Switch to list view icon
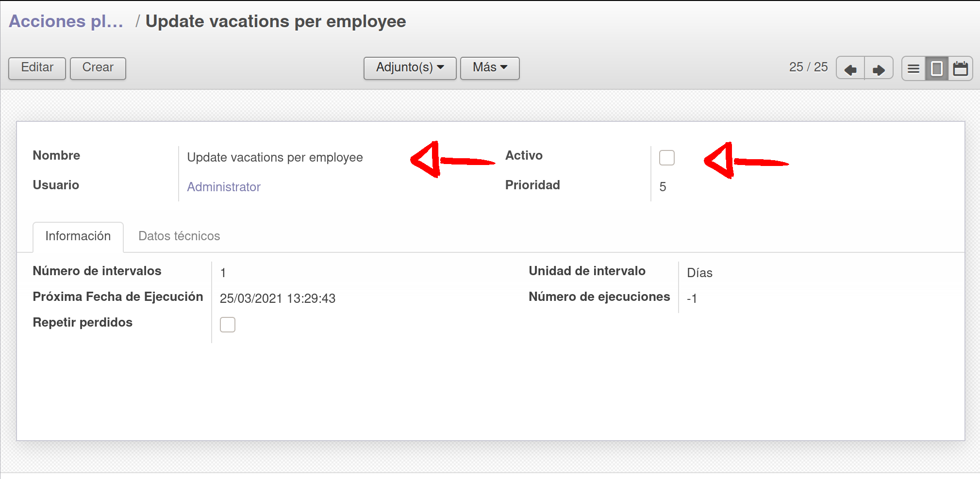Viewport: 980px width, 479px height. click(x=914, y=68)
